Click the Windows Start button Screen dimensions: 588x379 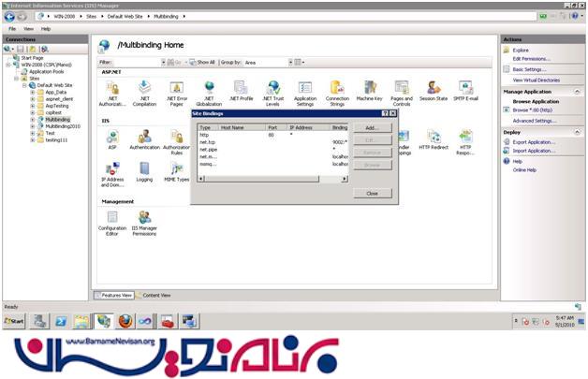click(x=14, y=321)
